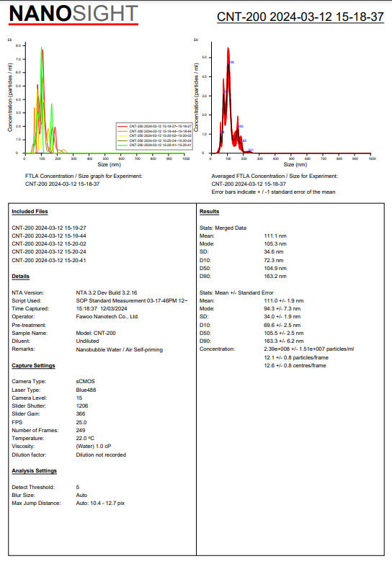The width and height of the screenshot is (392, 564).
Task: Select file 'CNT-200 2024-03-12 15-20-41' in the list
Action: tap(49, 260)
